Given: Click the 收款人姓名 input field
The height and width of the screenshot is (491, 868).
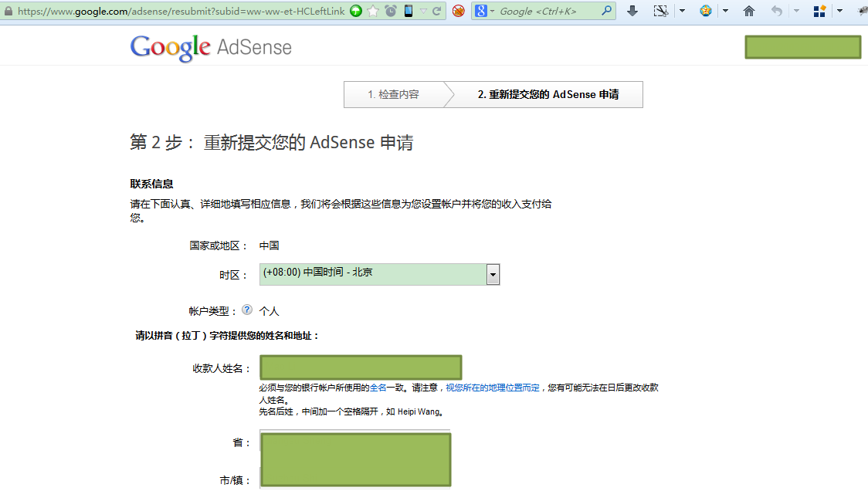Looking at the screenshot, I should pos(361,367).
